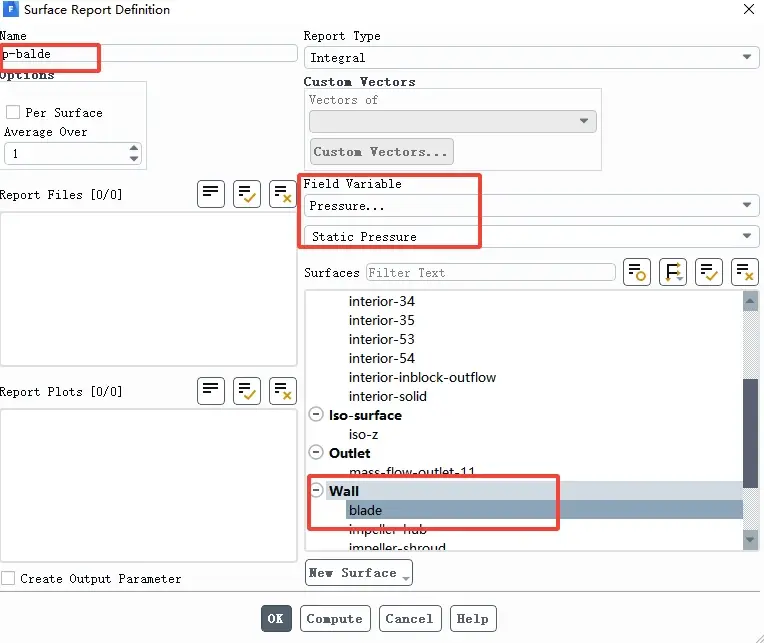
Task: Click surfaces list scrollbar down arrow
Action: click(750, 540)
